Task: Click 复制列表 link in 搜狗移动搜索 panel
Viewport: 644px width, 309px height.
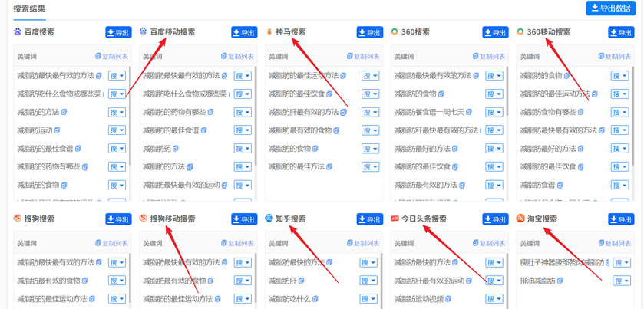Action: pos(237,243)
